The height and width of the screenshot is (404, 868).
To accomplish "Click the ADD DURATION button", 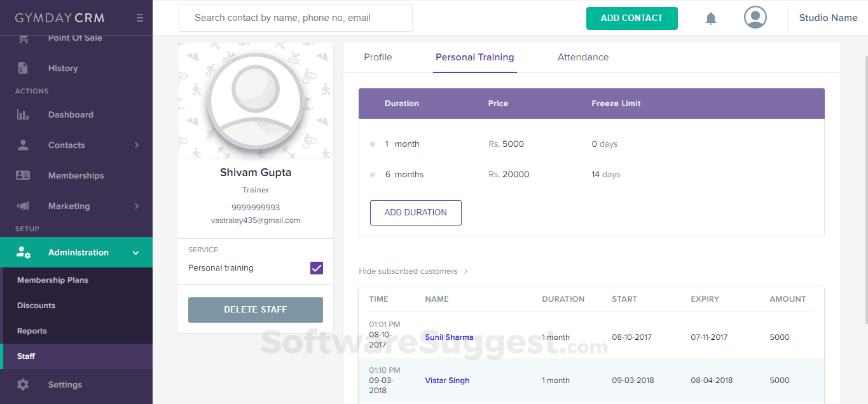I will [416, 213].
